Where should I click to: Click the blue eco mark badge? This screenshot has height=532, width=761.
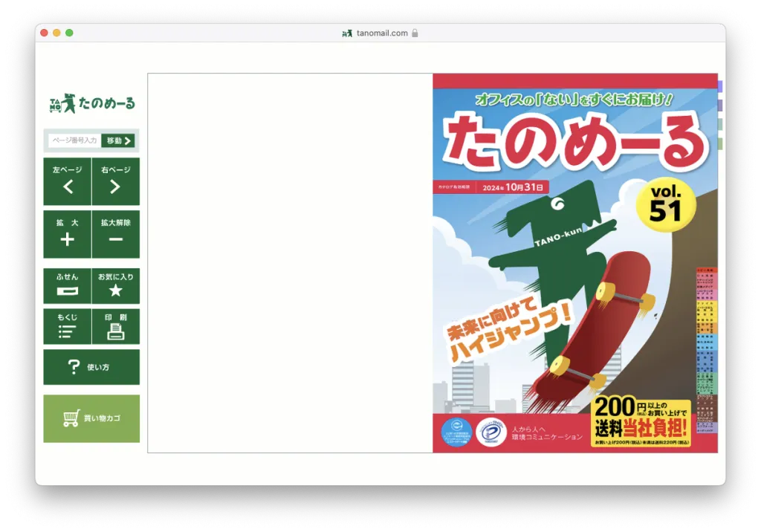(x=456, y=431)
